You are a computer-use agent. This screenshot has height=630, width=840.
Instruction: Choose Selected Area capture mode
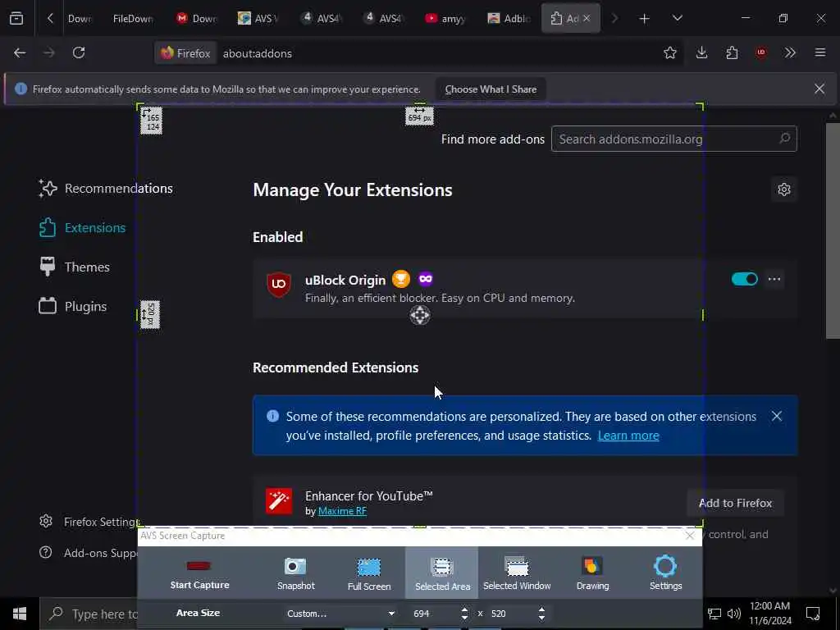[442, 573]
